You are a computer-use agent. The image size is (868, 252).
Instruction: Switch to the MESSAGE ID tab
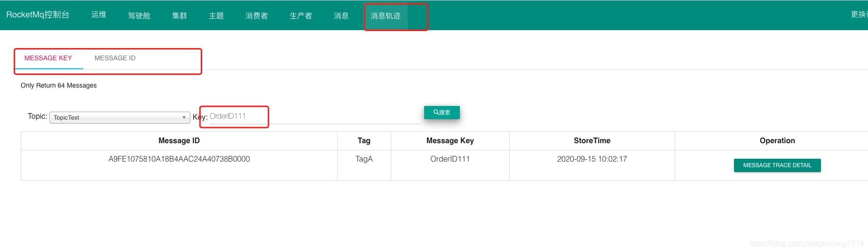pyautogui.click(x=115, y=58)
